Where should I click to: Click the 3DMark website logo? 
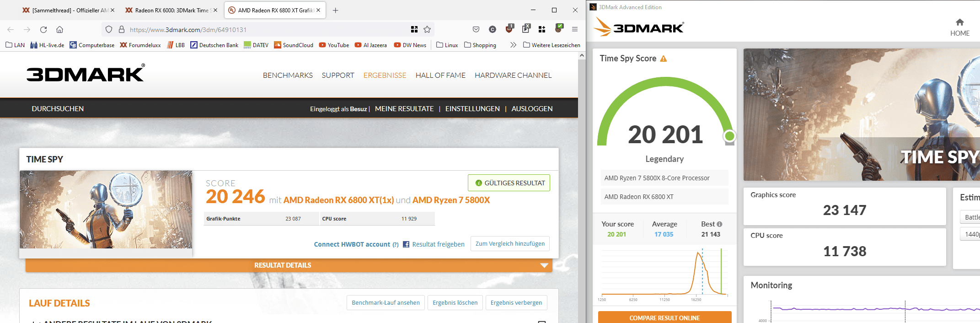point(86,73)
